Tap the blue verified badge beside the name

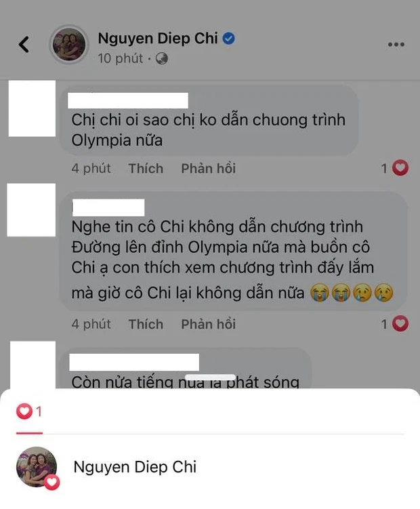[229, 39]
